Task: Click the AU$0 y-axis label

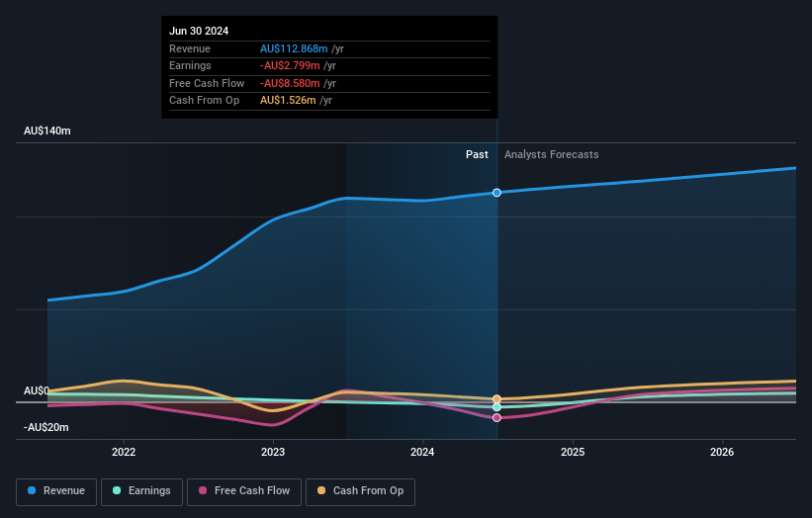Action: click(37, 390)
